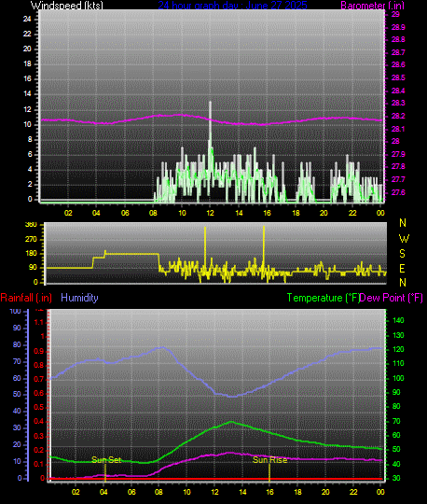Click the 140 temperature scale value

pos(398,320)
